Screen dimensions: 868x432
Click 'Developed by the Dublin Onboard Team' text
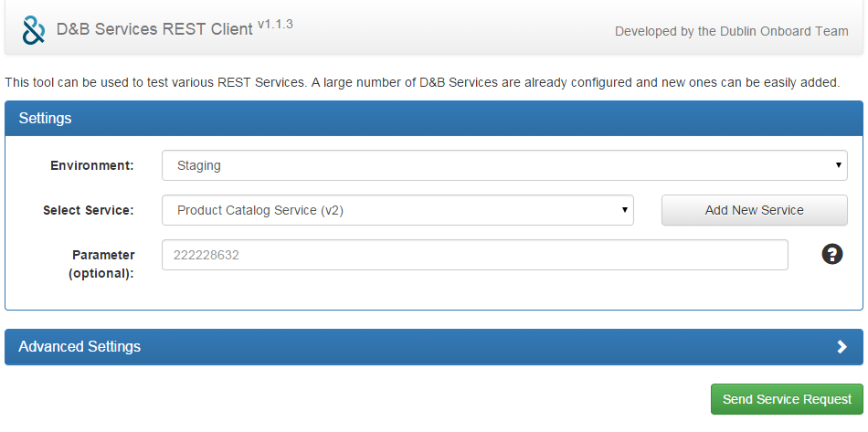[731, 32]
